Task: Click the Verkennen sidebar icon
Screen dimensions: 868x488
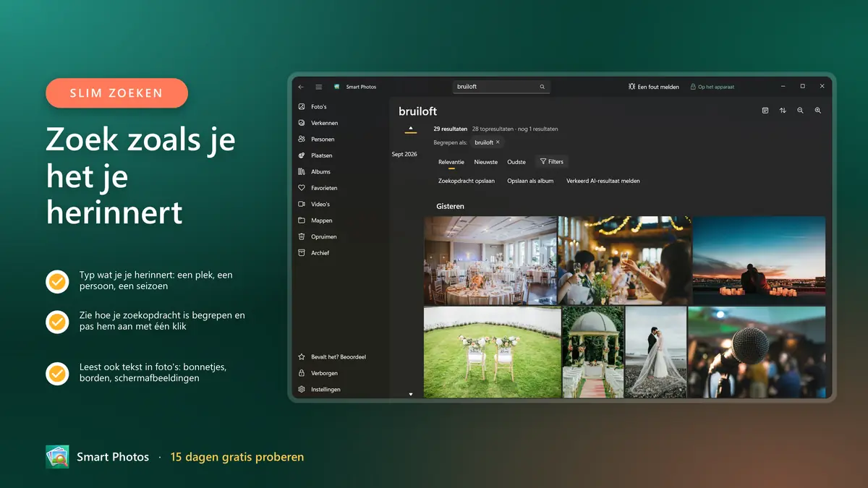Action: pyautogui.click(x=302, y=123)
